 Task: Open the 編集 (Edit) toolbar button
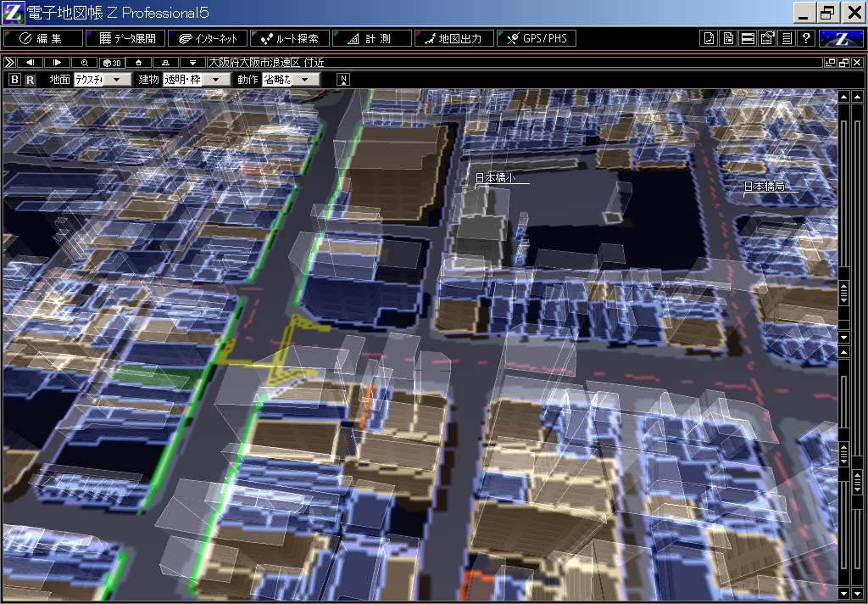(x=42, y=38)
